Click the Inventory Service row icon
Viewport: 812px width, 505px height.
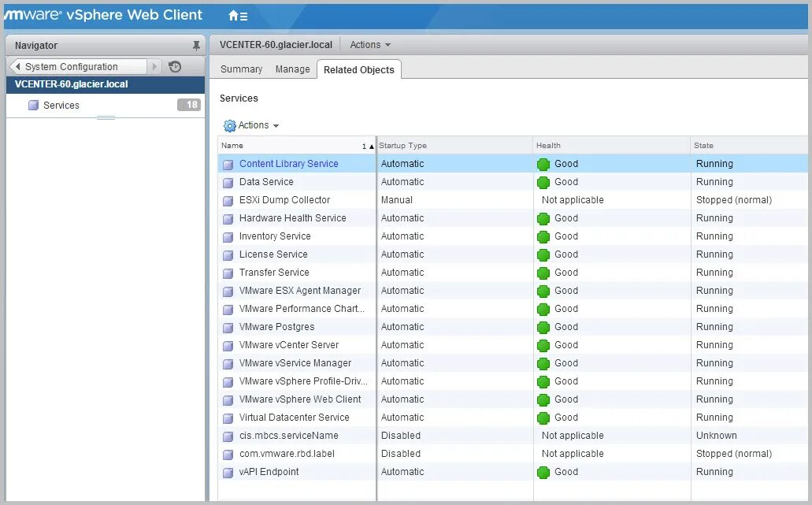coord(228,237)
